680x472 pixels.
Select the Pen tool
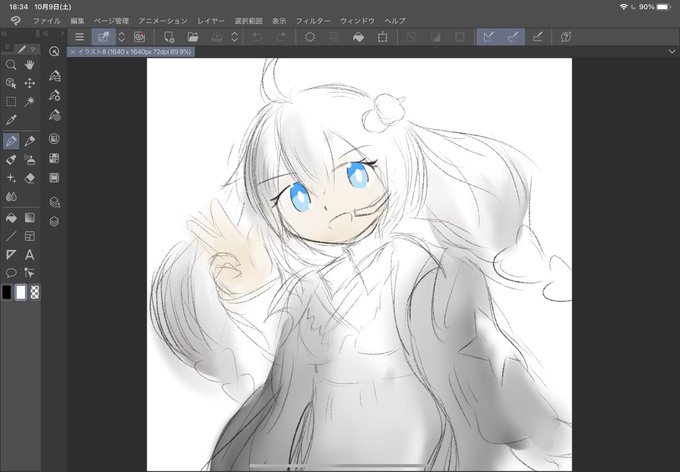pyautogui.click(x=11, y=141)
